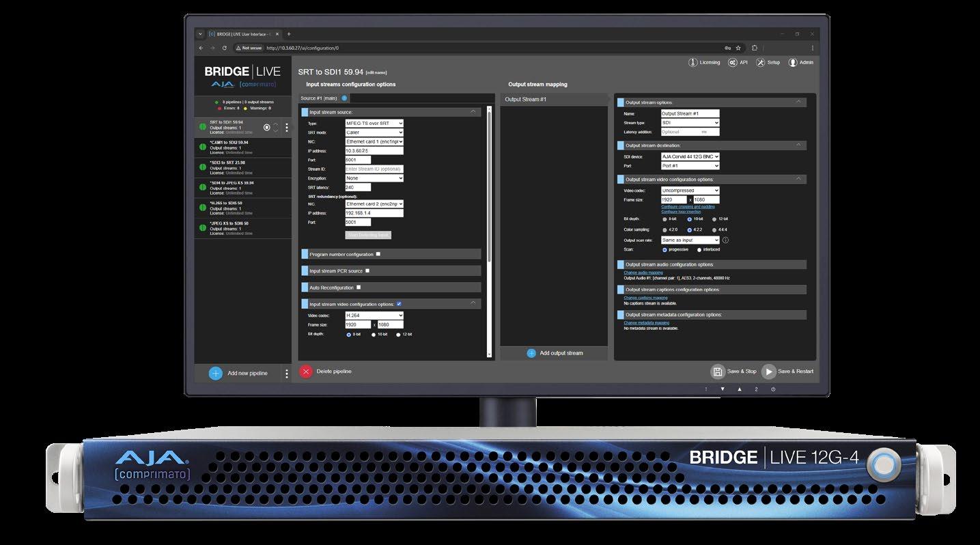Open the input stream Type dropdown
Screen dimensions: 980x545
[374, 124]
